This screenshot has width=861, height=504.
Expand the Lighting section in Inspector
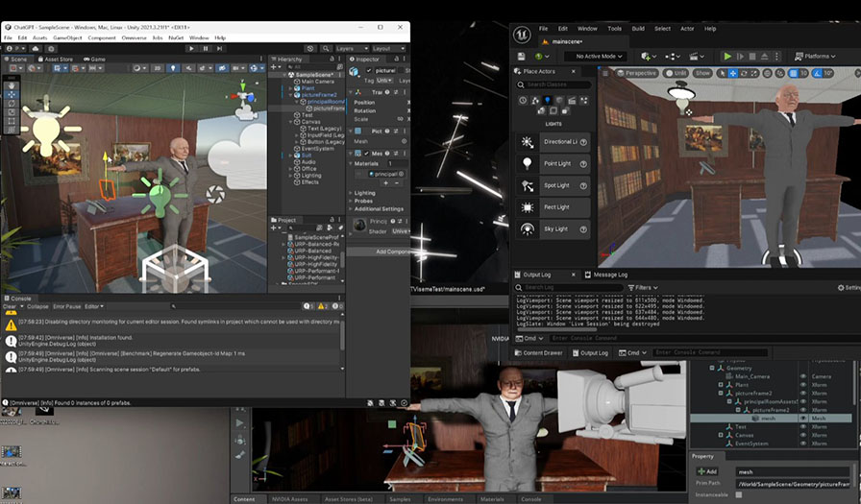point(363,193)
